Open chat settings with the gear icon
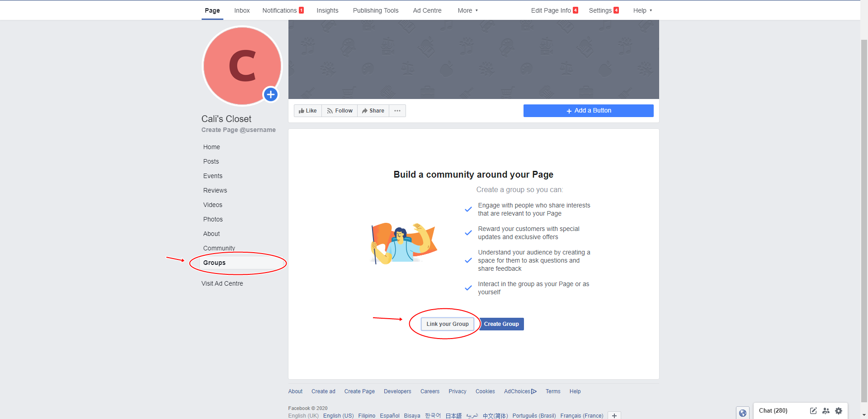This screenshot has width=868, height=419. point(839,411)
